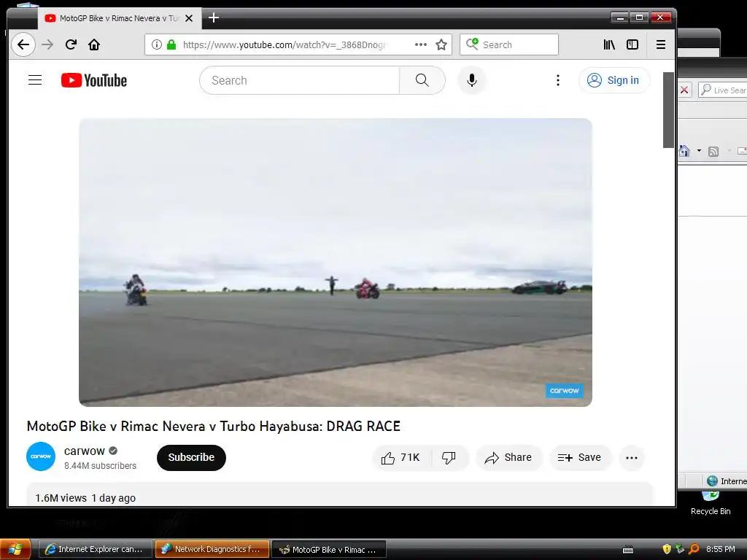This screenshot has height=560, width=747.
Task: Open the Windows Start button
Action: click(x=16, y=549)
